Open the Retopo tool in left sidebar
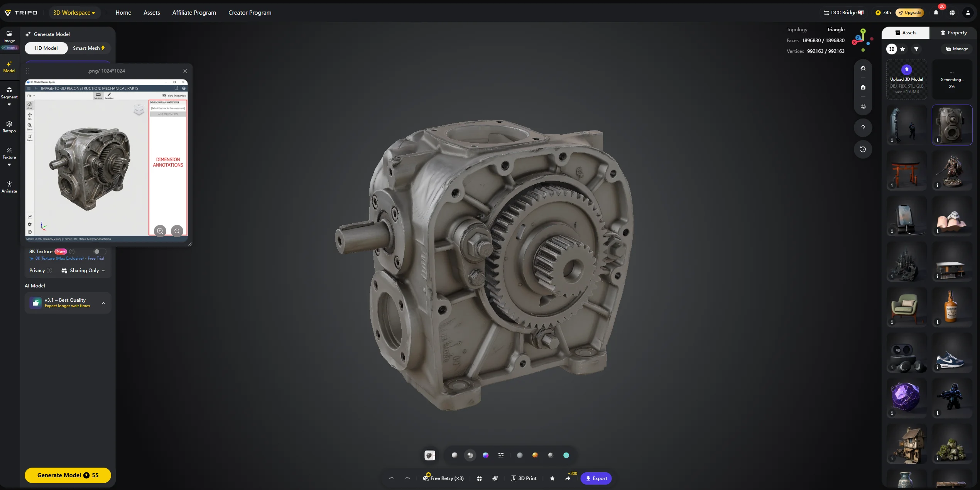 coord(9,127)
